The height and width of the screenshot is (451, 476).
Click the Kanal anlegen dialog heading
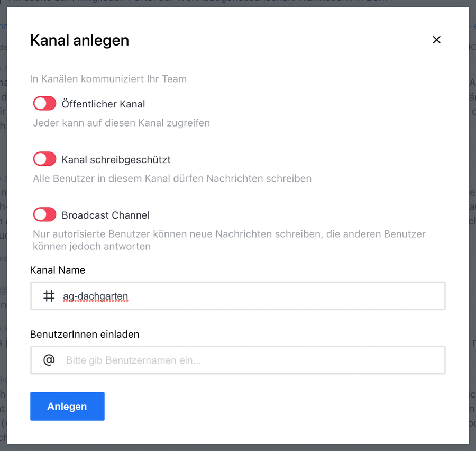coord(79,40)
